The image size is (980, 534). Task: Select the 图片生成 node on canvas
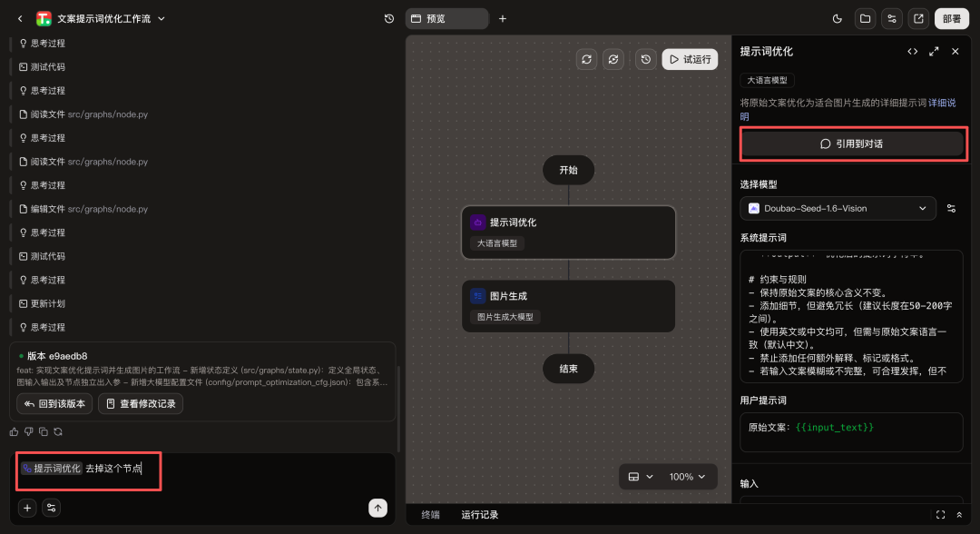(568, 306)
